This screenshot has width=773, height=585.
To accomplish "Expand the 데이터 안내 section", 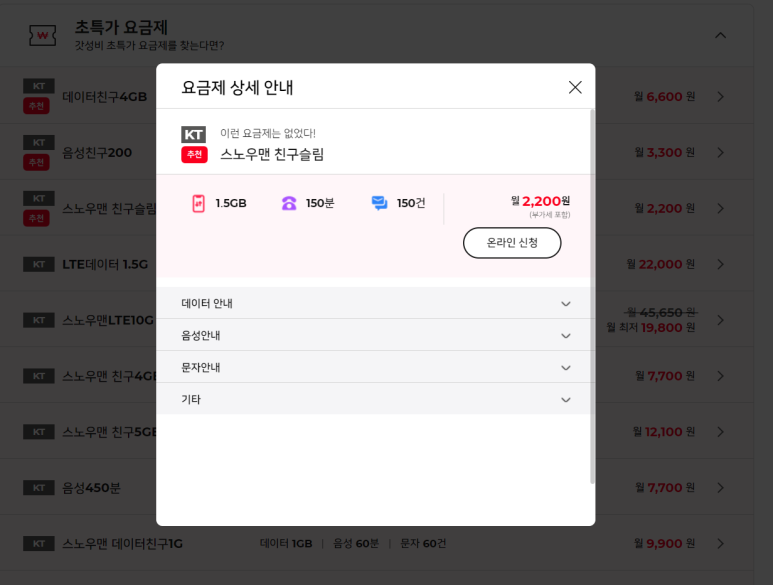I will [x=375, y=303].
